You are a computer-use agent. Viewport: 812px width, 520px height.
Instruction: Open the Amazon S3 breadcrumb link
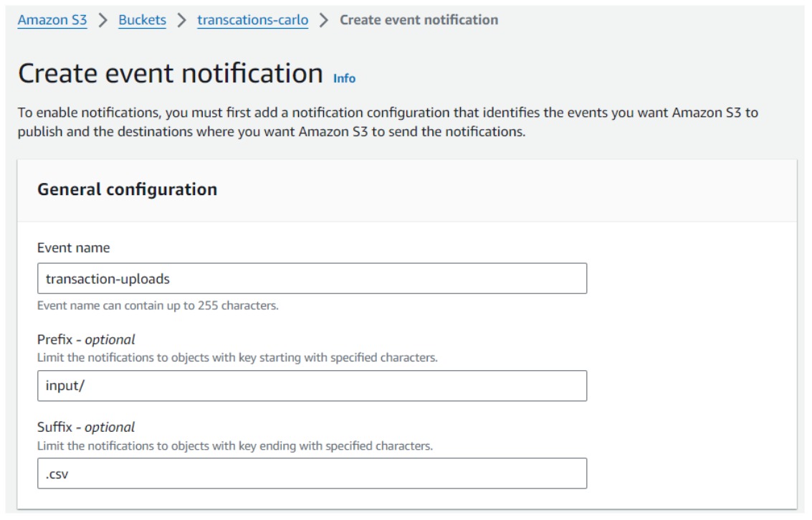click(52, 20)
